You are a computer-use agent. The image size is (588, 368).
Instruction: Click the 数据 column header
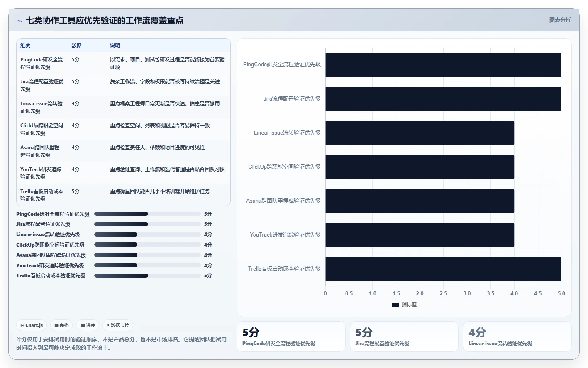pyautogui.click(x=76, y=46)
